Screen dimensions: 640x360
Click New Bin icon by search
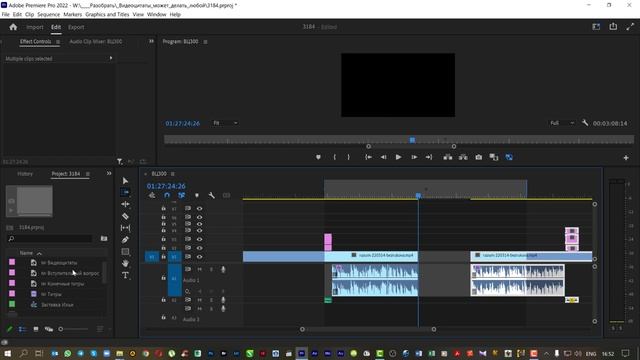coord(104,238)
